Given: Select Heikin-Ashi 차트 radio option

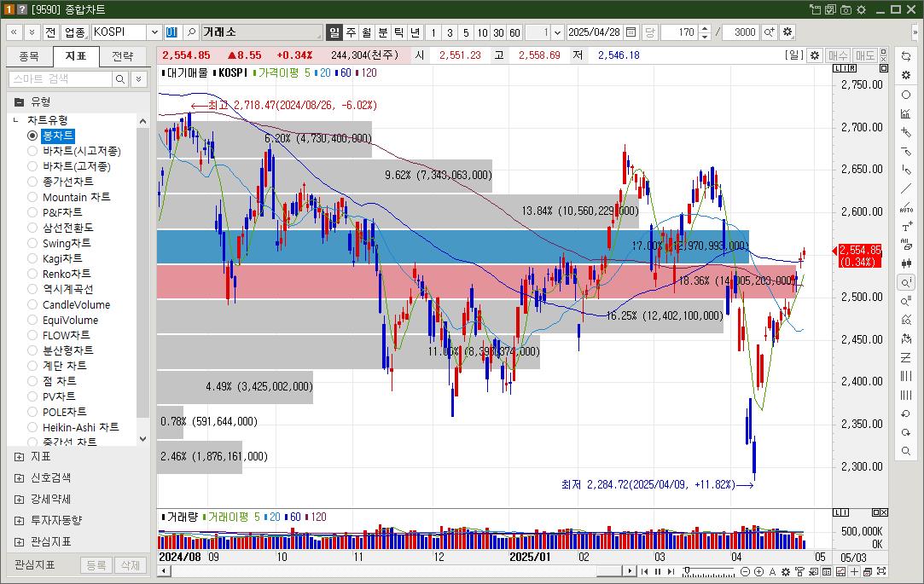Looking at the screenshot, I should point(32,427).
